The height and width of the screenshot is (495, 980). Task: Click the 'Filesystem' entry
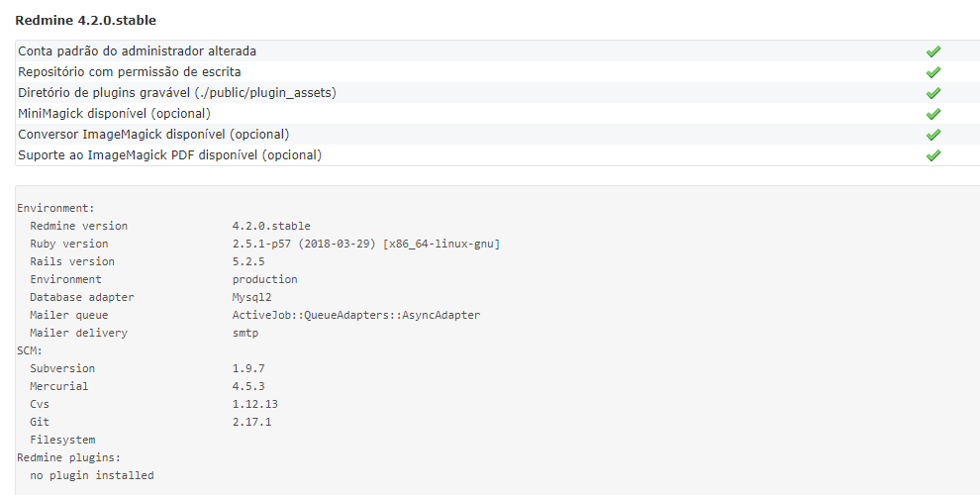pos(62,440)
